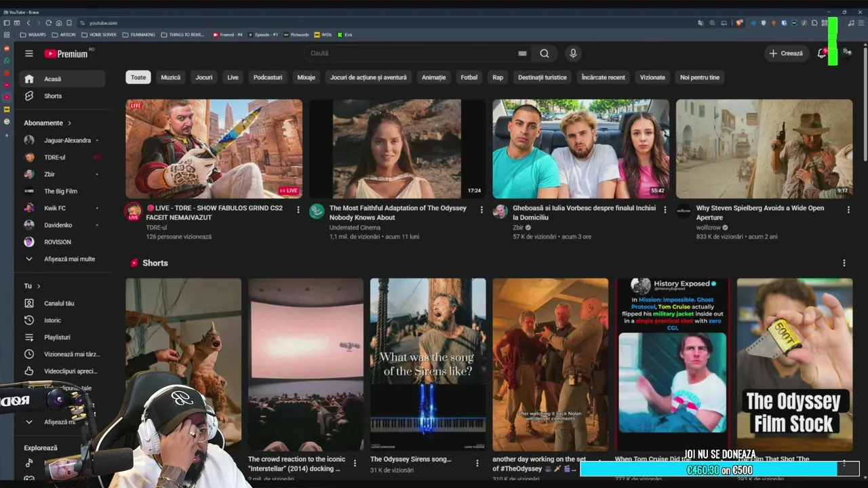Open WhatsApp in the Brave sidebar

[7, 61]
